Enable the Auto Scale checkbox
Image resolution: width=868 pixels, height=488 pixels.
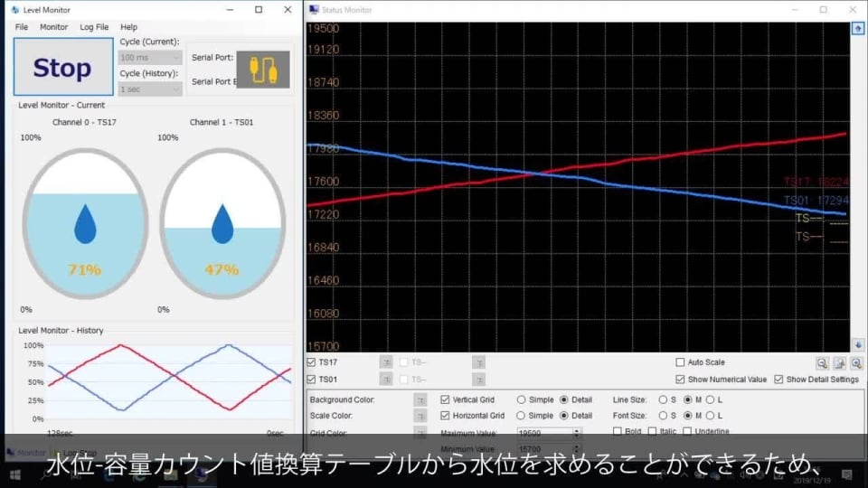click(x=680, y=362)
